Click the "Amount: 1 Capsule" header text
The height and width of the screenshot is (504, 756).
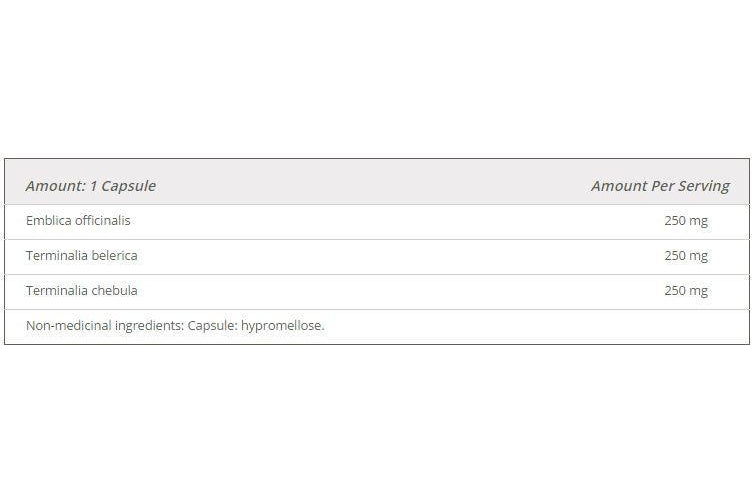pos(91,186)
